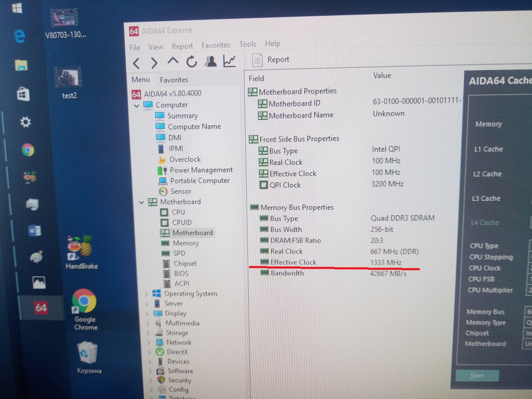
Task: Collapse the Motherboard tree category
Action: (142, 202)
